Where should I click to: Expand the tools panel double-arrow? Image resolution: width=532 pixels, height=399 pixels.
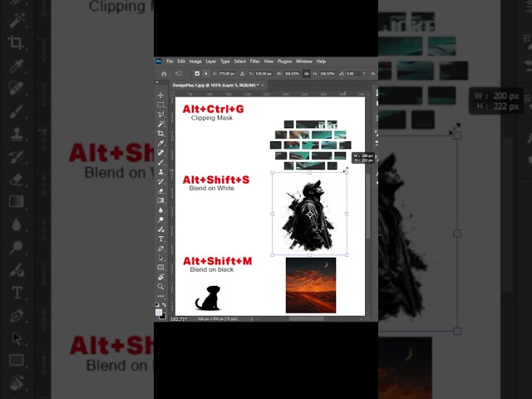(157, 82)
